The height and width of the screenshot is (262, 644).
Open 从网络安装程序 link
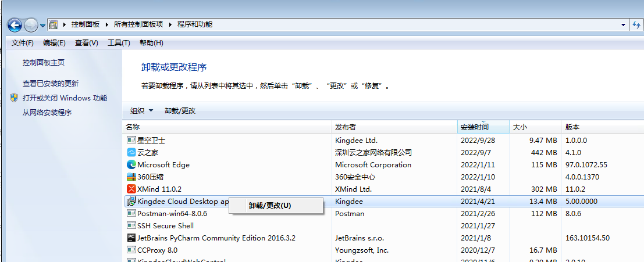[x=47, y=112]
